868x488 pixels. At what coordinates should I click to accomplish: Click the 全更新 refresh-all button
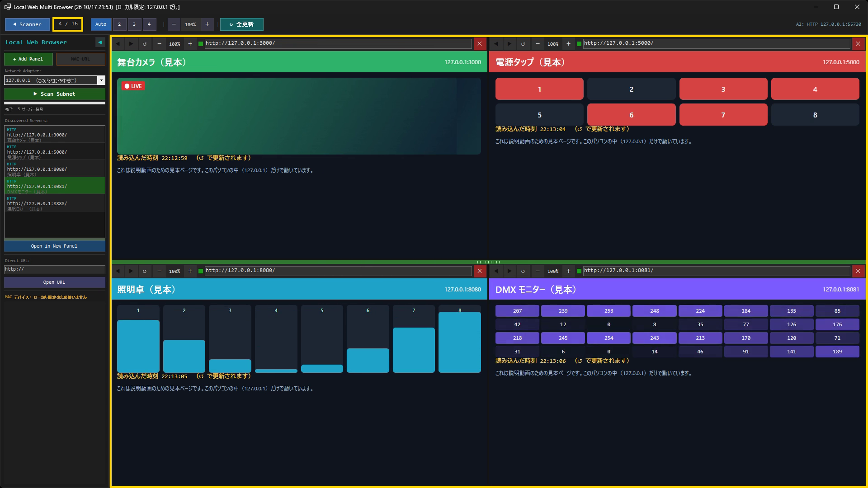click(x=242, y=24)
